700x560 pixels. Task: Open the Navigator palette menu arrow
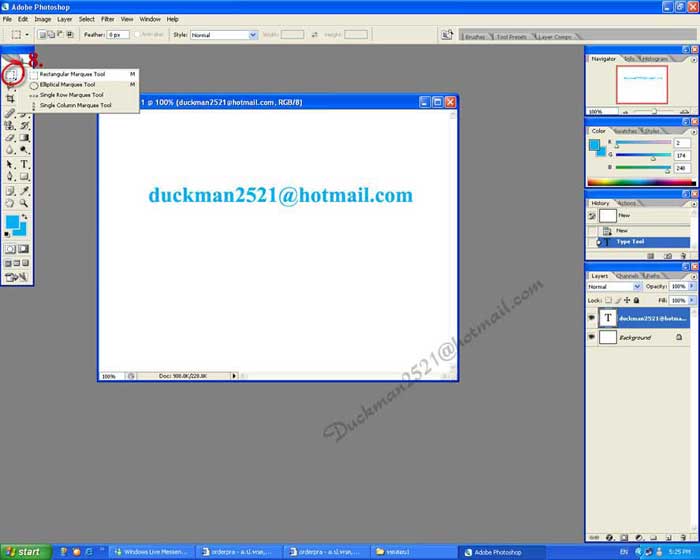[x=693, y=59]
